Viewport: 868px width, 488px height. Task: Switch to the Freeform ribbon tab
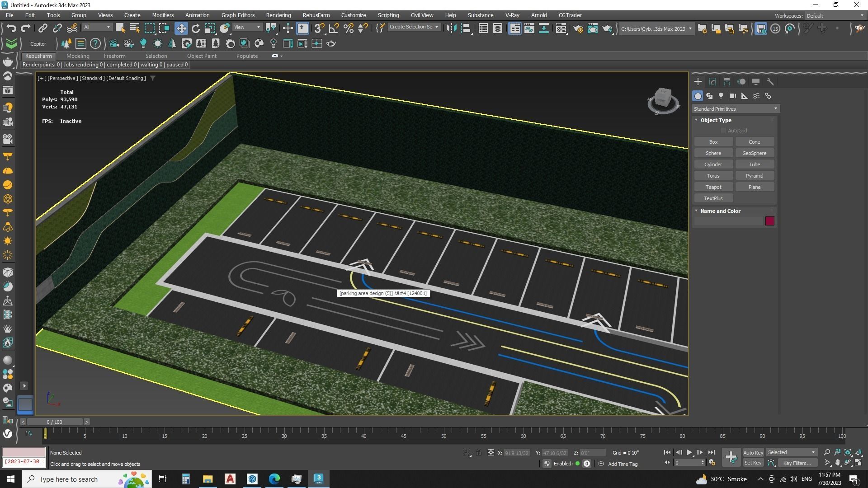(114, 56)
